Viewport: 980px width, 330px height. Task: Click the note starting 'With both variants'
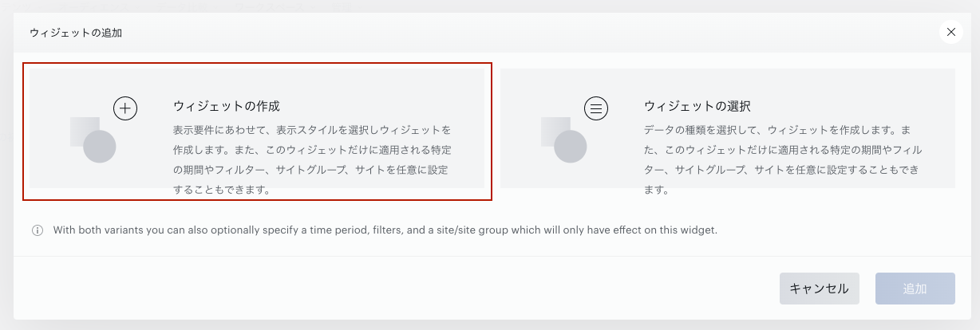pyautogui.click(x=385, y=230)
